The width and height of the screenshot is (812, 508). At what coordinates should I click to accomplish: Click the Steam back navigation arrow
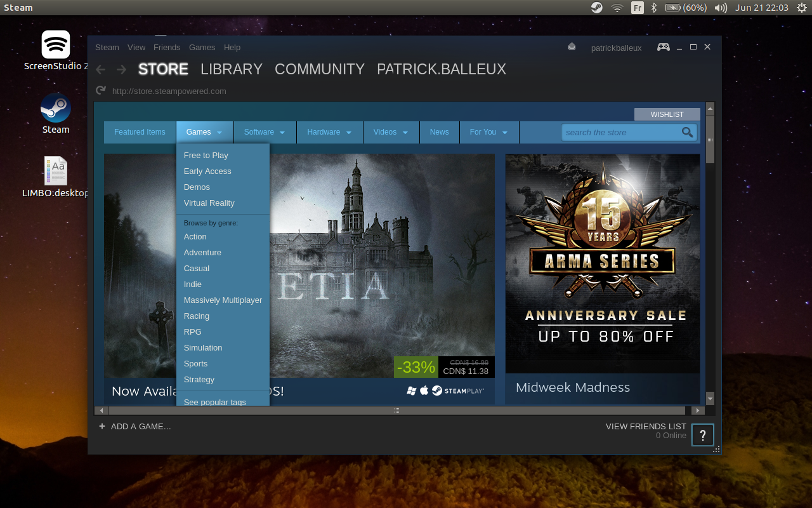pyautogui.click(x=100, y=69)
